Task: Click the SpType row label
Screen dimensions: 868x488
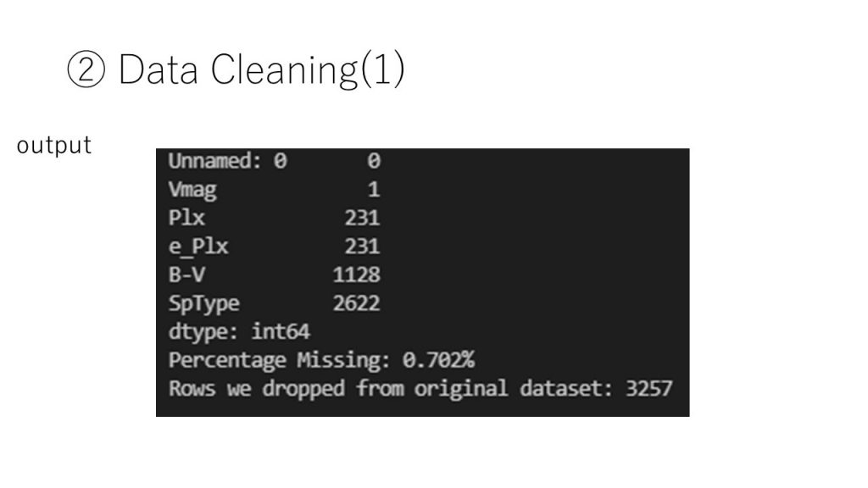Action: (x=203, y=303)
